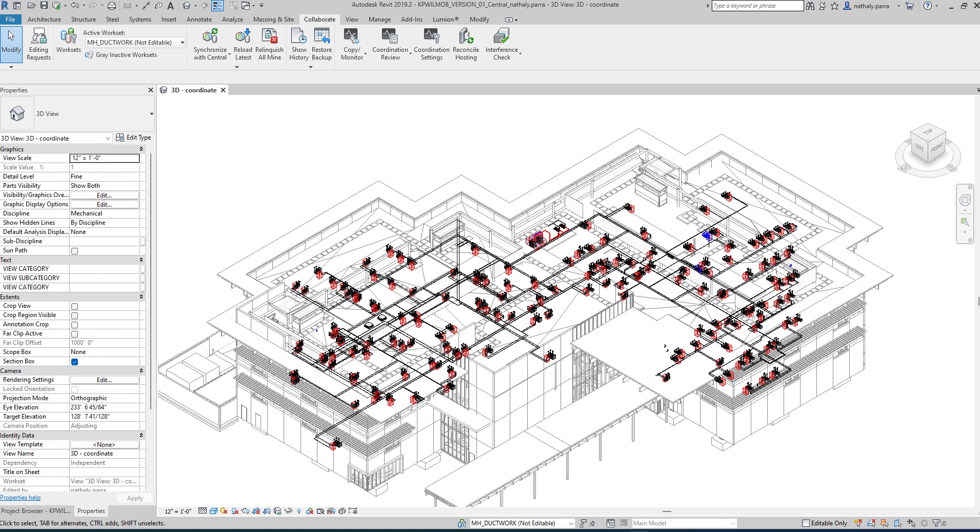Open Show History tool
The height and width of the screenshot is (532, 980).
point(298,37)
